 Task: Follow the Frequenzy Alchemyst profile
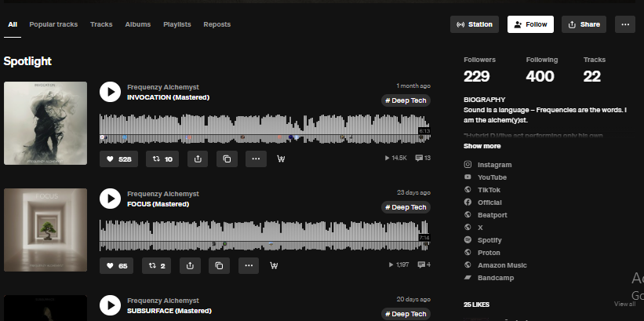click(x=530, y=24)
